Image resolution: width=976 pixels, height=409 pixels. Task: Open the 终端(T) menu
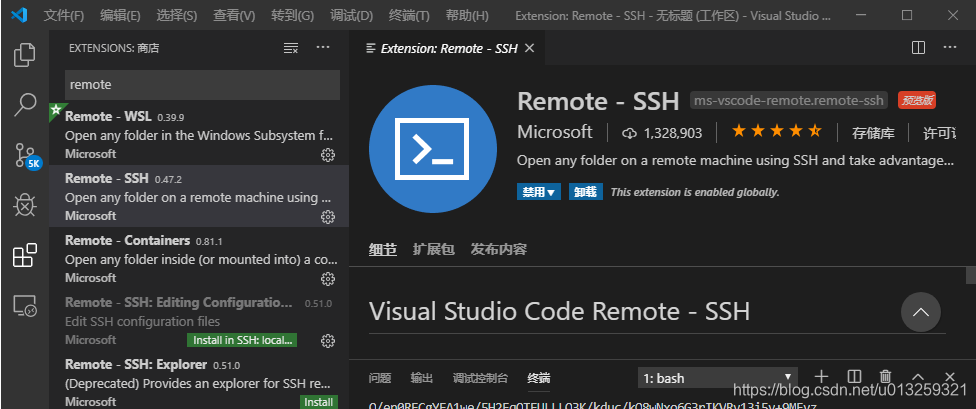[x=408, y=16]
